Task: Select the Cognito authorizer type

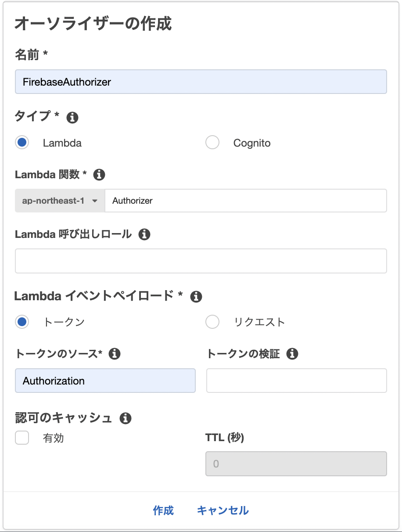Action: (212, 142)
